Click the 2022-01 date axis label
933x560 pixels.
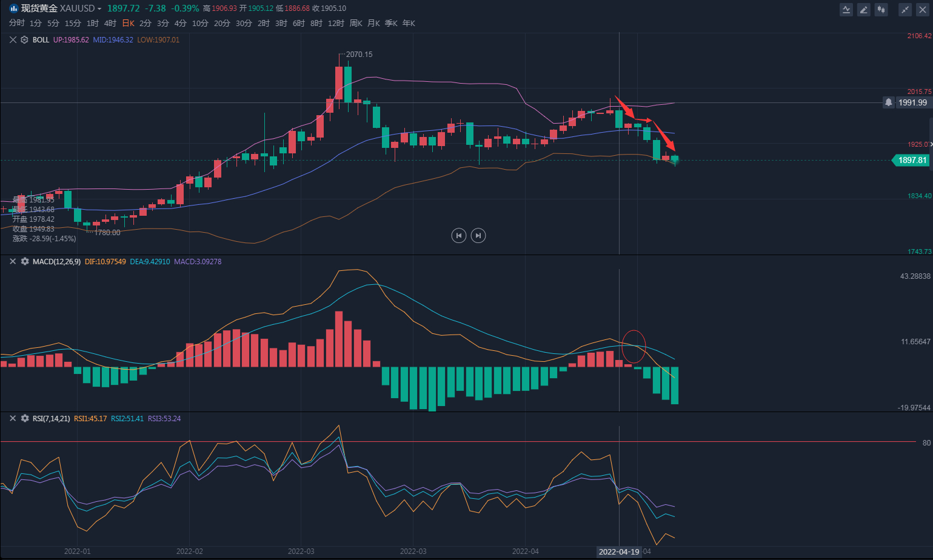click(x=78, y=552)
